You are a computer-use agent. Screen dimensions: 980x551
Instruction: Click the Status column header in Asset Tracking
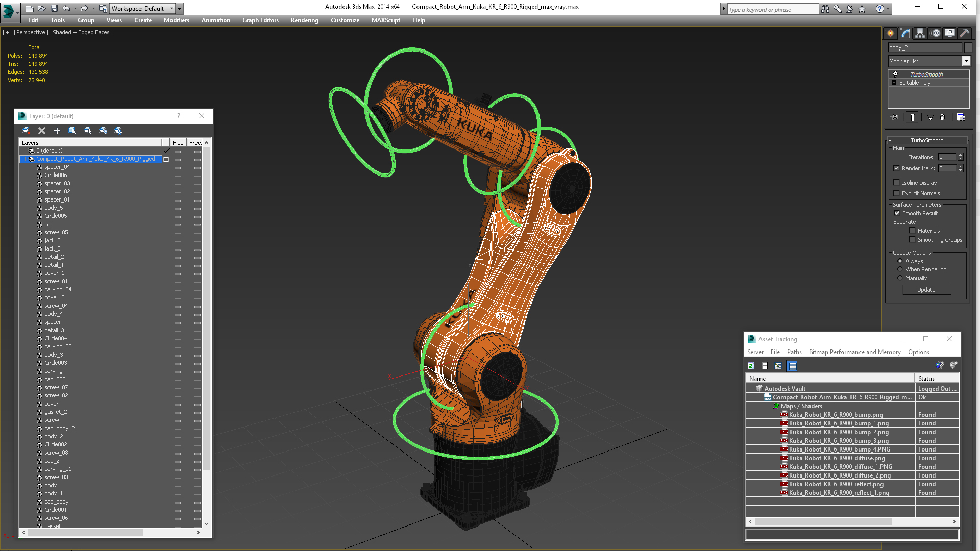coord(937,379)
